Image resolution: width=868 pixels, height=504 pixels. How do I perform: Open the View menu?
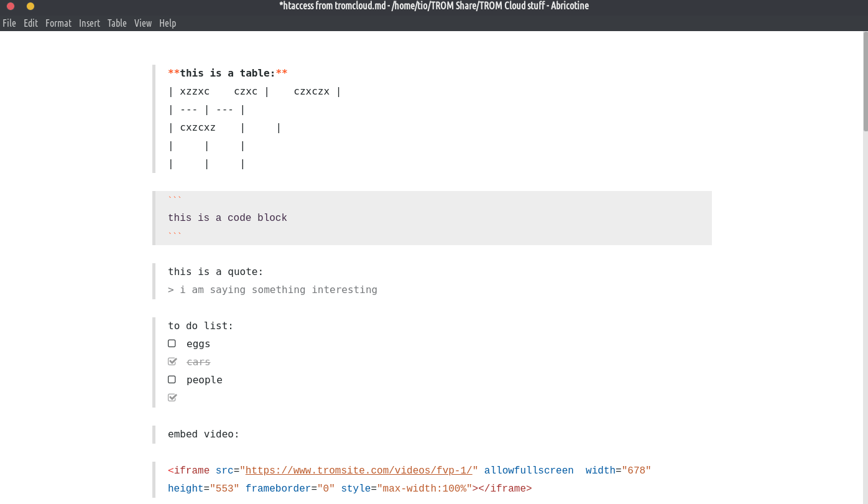(143, 23)
